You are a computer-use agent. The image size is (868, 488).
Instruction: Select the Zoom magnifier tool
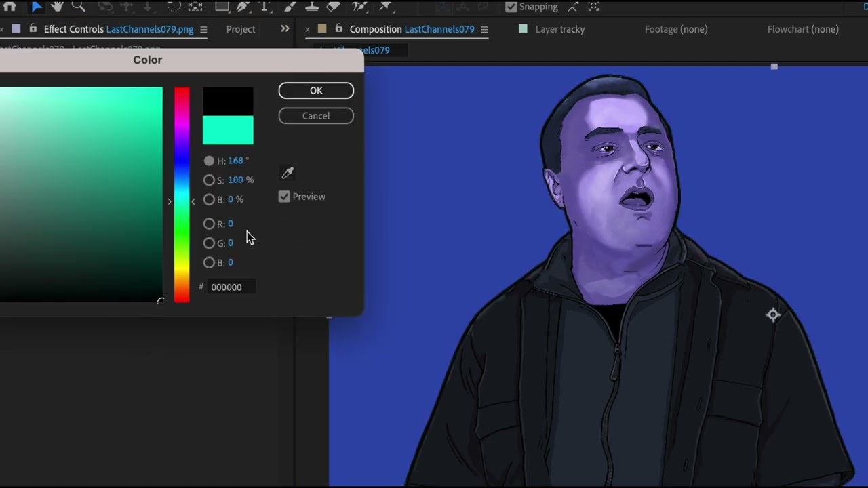[x=78, y=6]
